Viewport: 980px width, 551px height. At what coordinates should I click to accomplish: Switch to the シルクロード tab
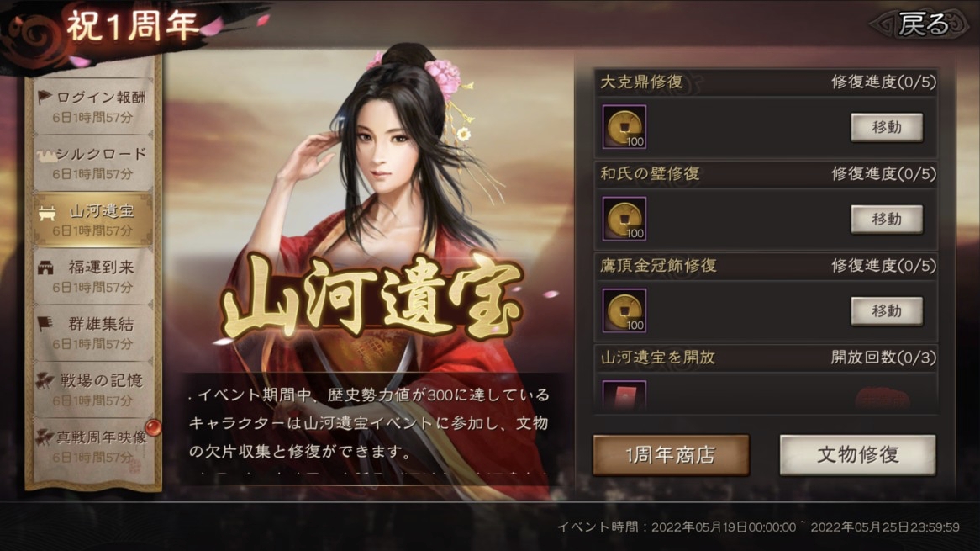point(94,162)
